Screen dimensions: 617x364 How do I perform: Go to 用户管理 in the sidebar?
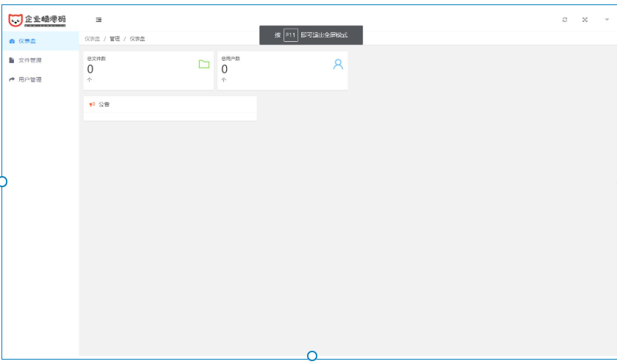point(30,79)
